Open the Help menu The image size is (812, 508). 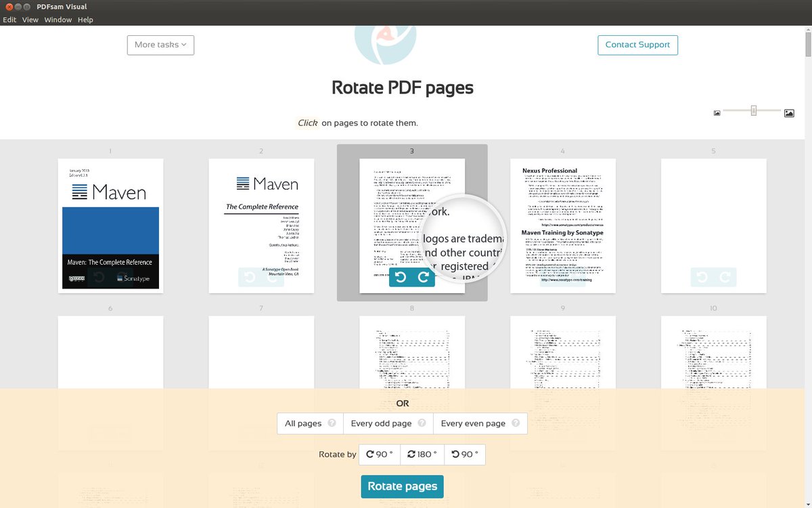85,20
